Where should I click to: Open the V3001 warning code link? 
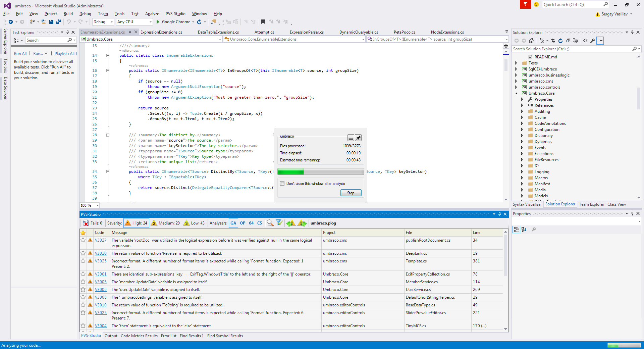click(x=101, y=274)
